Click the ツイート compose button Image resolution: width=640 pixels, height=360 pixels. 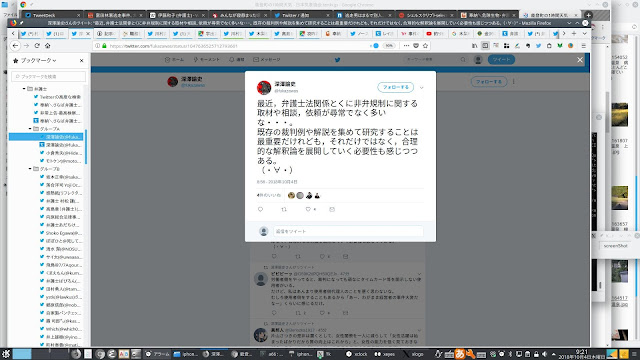click(501, 60)
